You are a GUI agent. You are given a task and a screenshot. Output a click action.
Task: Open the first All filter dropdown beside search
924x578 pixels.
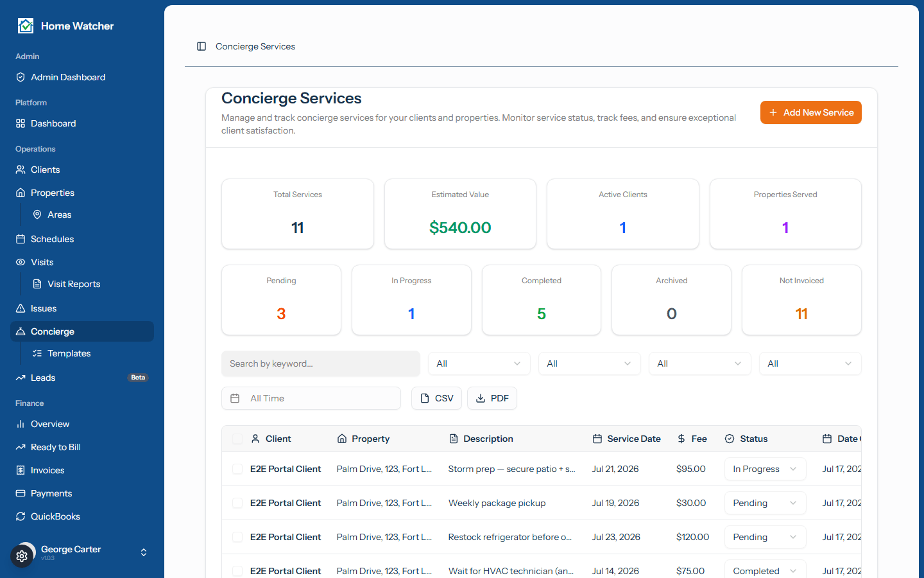[x=479, y=363]
